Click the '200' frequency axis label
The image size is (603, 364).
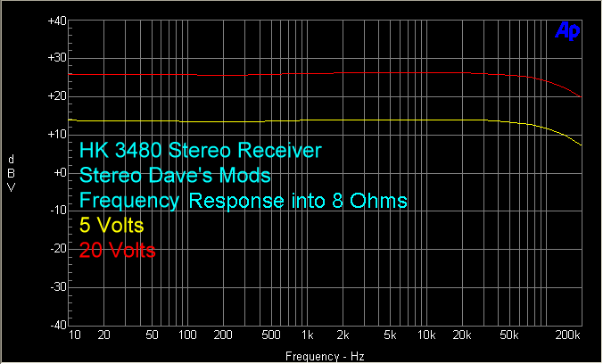click(223, 335)
